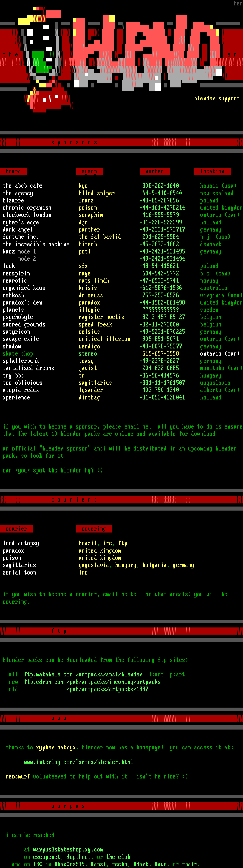Click the 'location' column header
This screenshot has width=243, height=868.
tap(213, 171)
